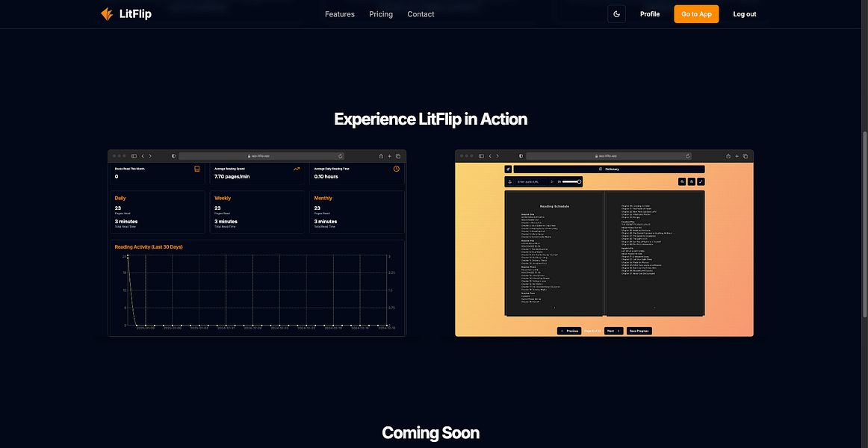This screenshot has width=868, height=448.
Task: Click the zoom in magnifier in the reader
Action: point(682,181)
